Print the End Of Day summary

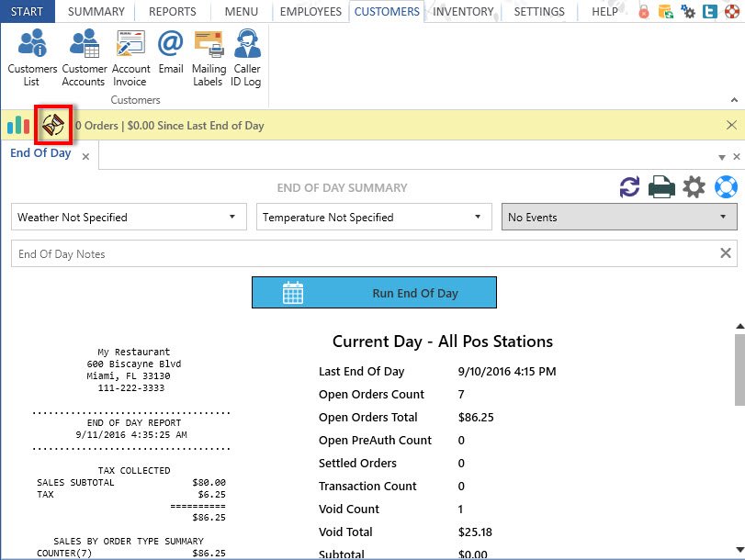[662, 187]
